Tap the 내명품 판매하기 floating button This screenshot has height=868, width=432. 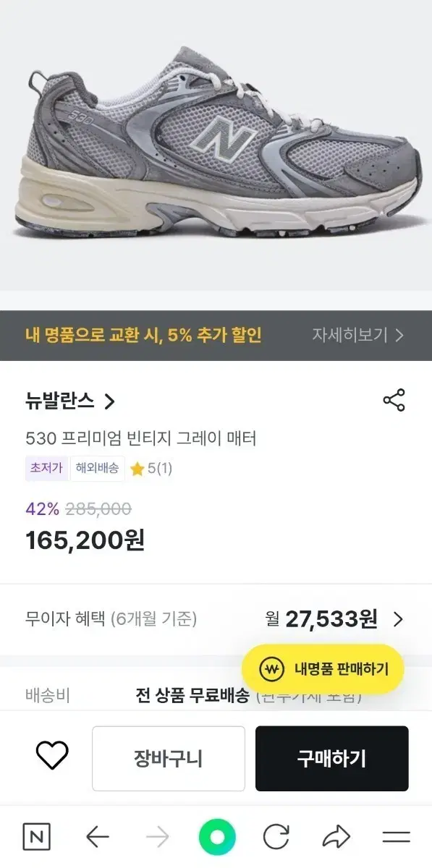click(x=327, y=669)
